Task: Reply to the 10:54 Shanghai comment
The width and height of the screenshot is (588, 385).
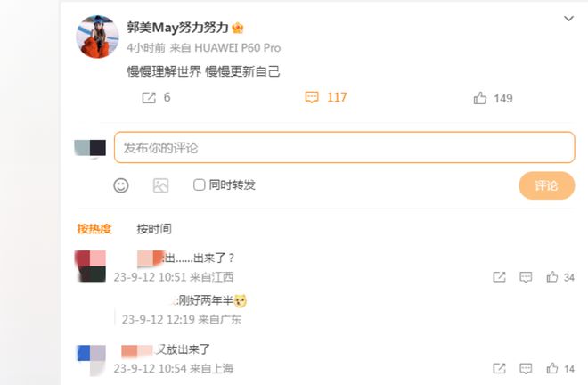Action: click(526, 368)
